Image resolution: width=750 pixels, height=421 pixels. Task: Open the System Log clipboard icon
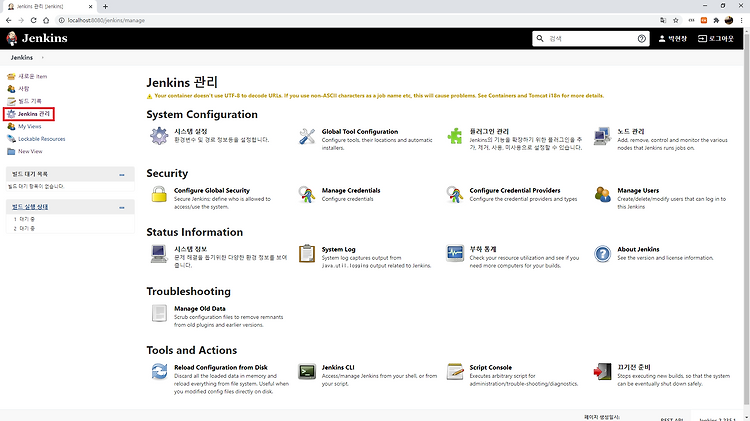(x=307, y=254)
